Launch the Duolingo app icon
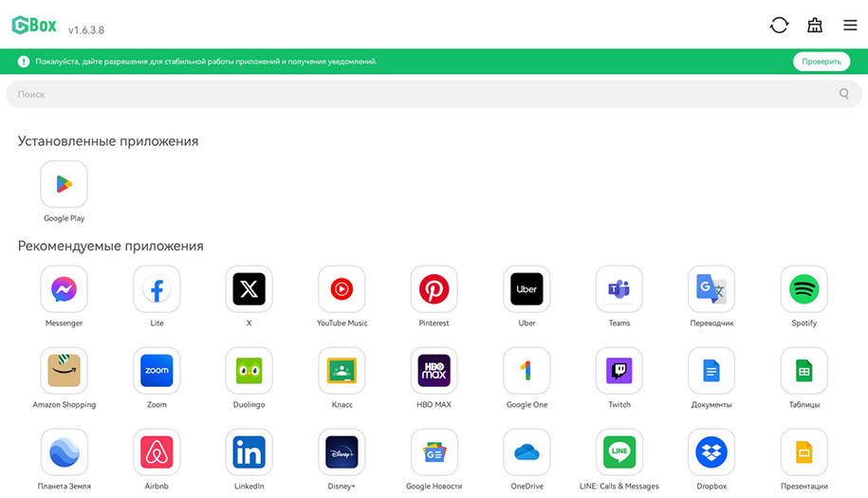Screen dimensions: 868x498 coord(249,371)
